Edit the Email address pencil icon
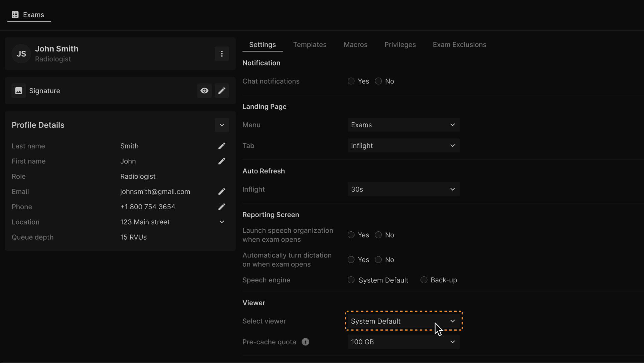The height and width of the screenshot is (363, 644). pyautogui.click(x=222, y=192)
